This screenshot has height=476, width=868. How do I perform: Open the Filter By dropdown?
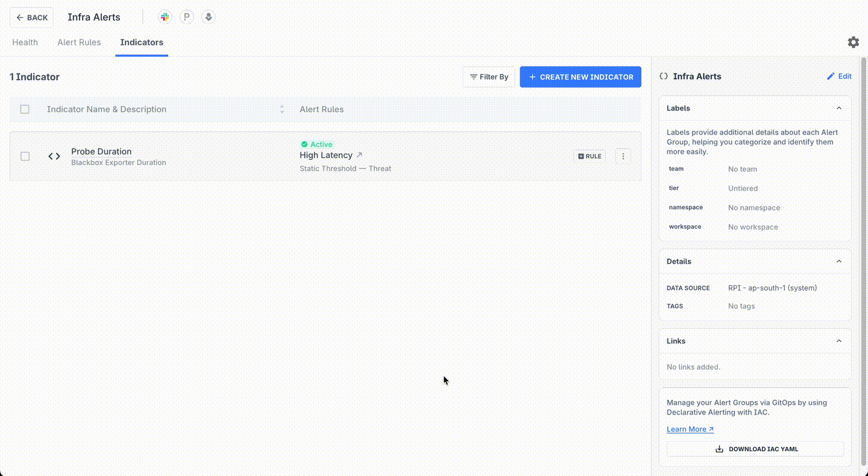[489, 77]
